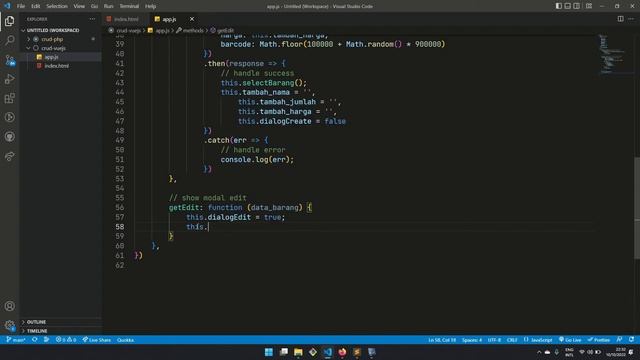Image resolution: width=640 pixels, height=360 pixels.
Task: Click the errors and warnings status indicator
Action: pyautogui.click(x=66, y=340)
